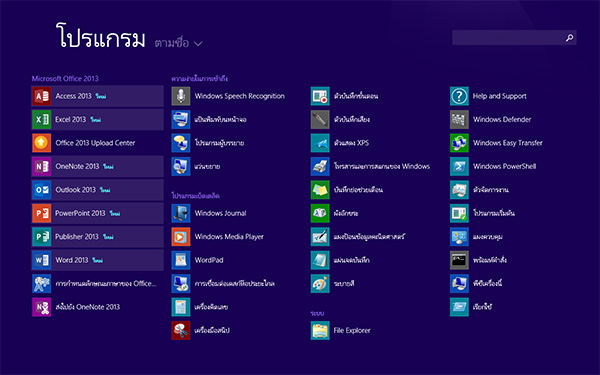The image size is (600, 375).
Task: Open the Paint palette icon
Action: 320,284
